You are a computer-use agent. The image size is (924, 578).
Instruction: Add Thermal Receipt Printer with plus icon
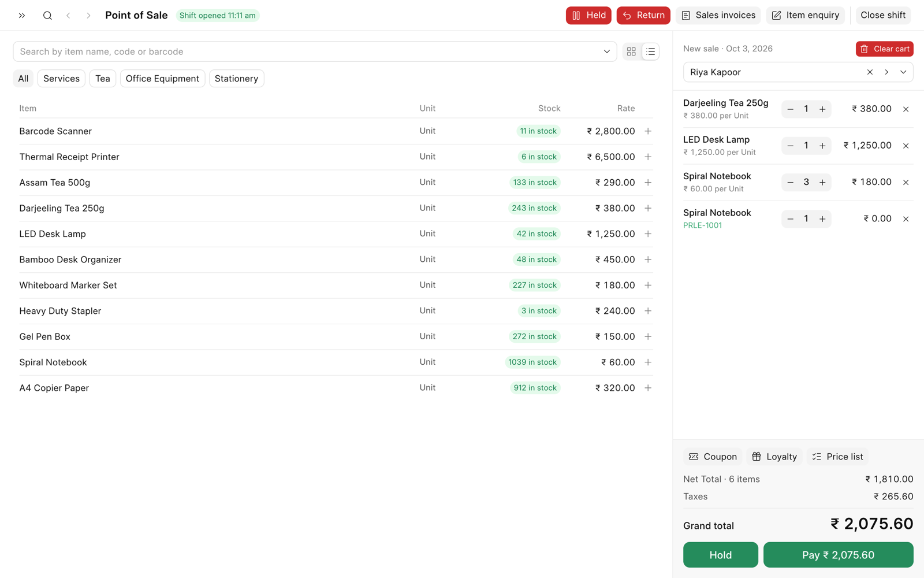tap(648, 157)
